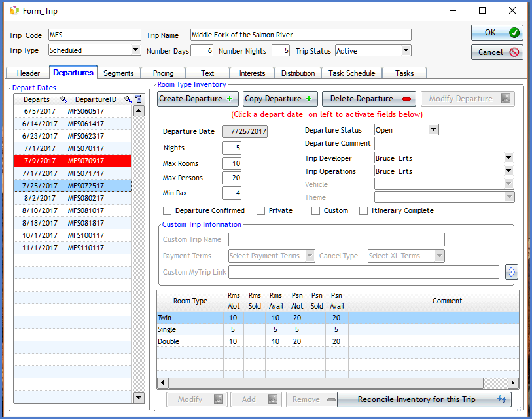Select the 8/2/2017 departure row
Image resolution: width=532 pixels, height=419 pixels.
pos(72,198)
